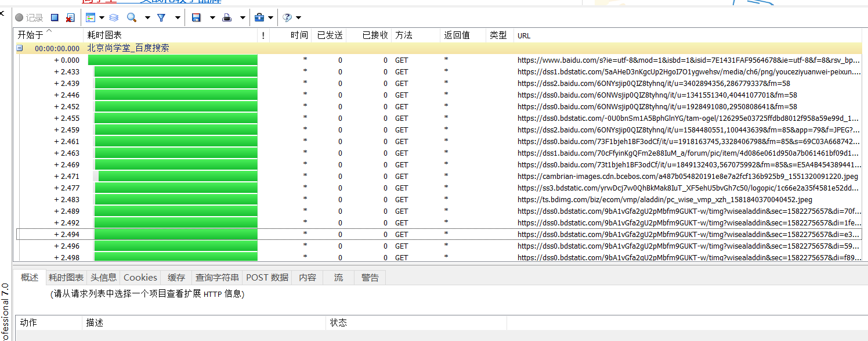Select the cambrian-images.cdn.bcebos.com request URL
Screen dimensions: 868x341
[x=688, y=177]
